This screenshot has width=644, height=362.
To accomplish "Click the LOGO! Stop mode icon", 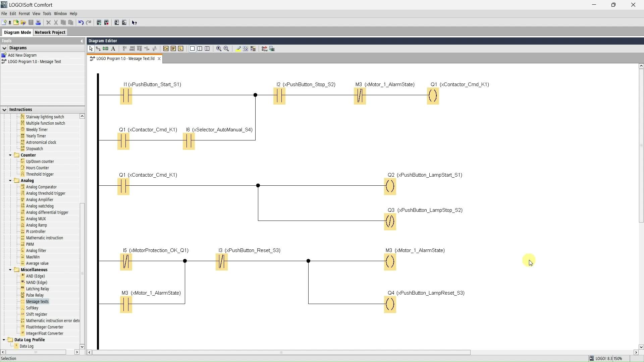I will pyautogui.click(x=106, y=22).
